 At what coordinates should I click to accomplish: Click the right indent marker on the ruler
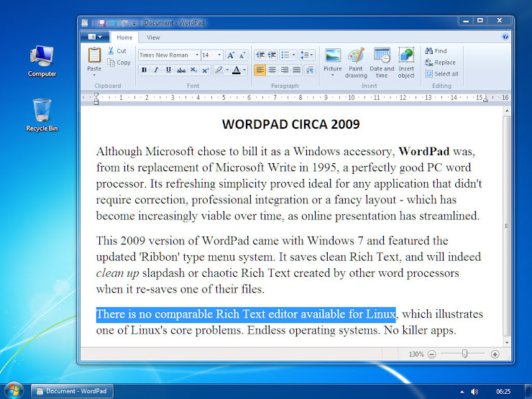[x=485, y=99]
